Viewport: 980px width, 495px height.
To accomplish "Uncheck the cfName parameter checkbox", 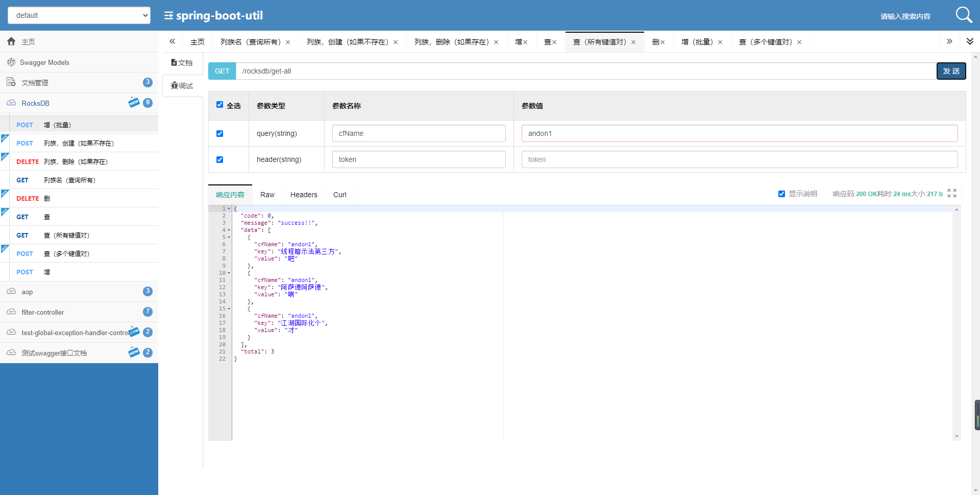I will point(220,133).
